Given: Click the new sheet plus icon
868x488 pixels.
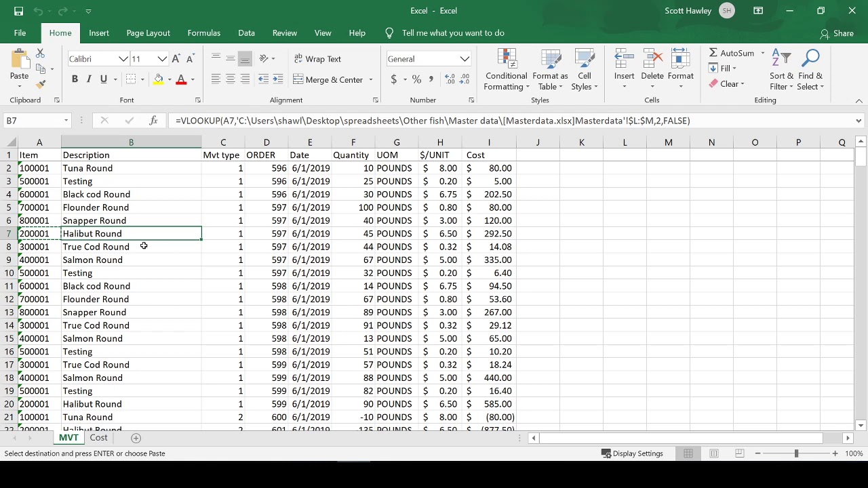Looking at the screenshot, I should tap(136, 438).
